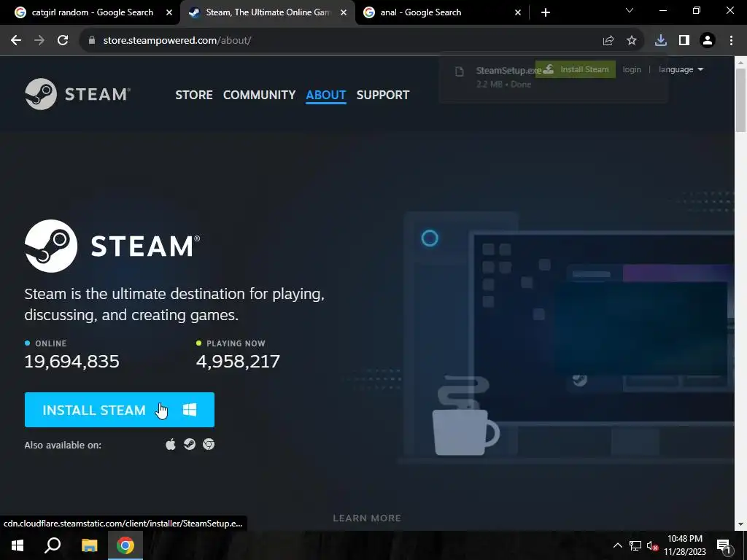Click the browser forward arrow
The image size is (747, 560).
39,41
